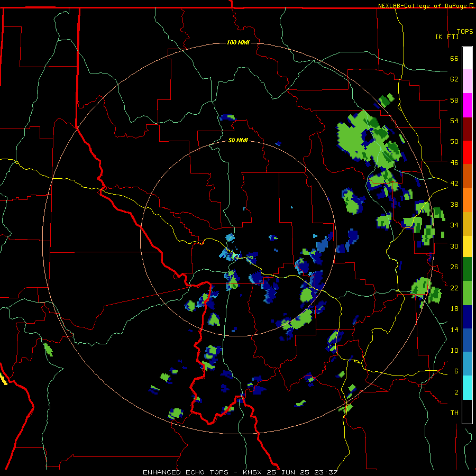Click the TH threshold label on legend

click(x=454, y=413)
